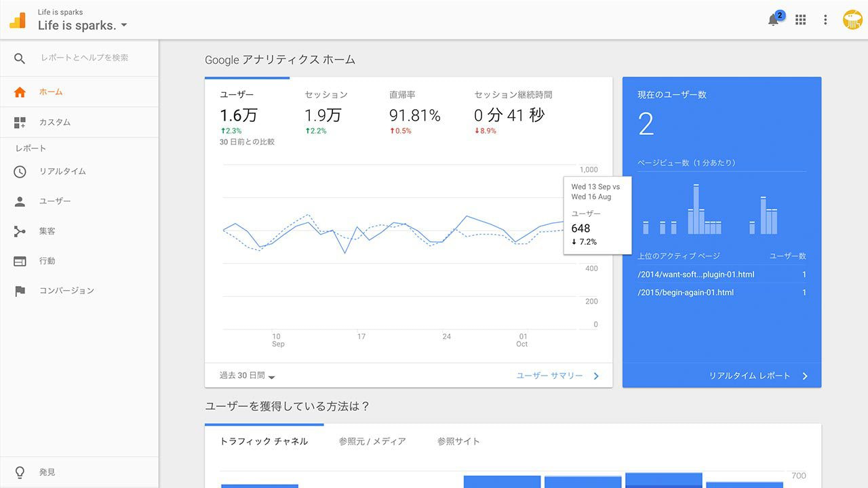868x488 pixels.
Task: Click the chevron beside ユーザー サマリー
Action: [596, 376]
